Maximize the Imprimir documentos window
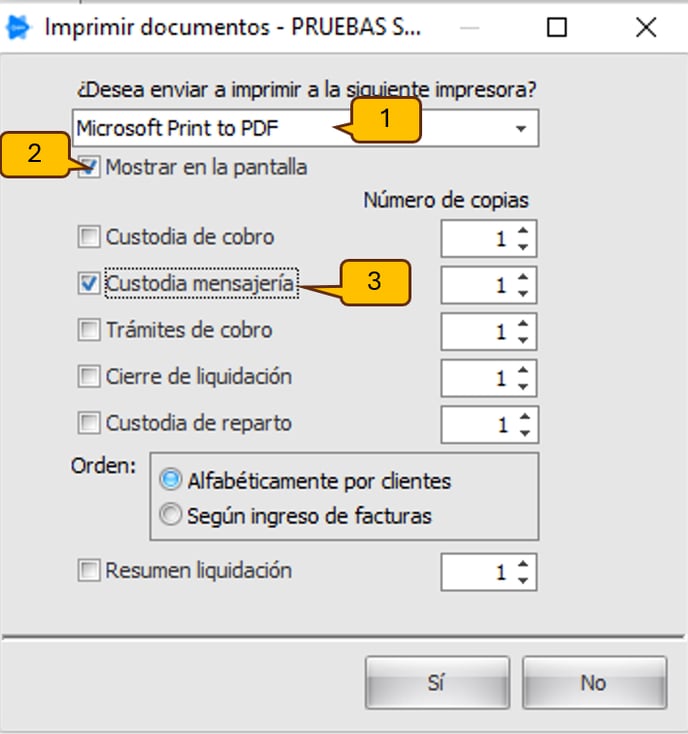This screenshot has width=688, height=734. 557,27
